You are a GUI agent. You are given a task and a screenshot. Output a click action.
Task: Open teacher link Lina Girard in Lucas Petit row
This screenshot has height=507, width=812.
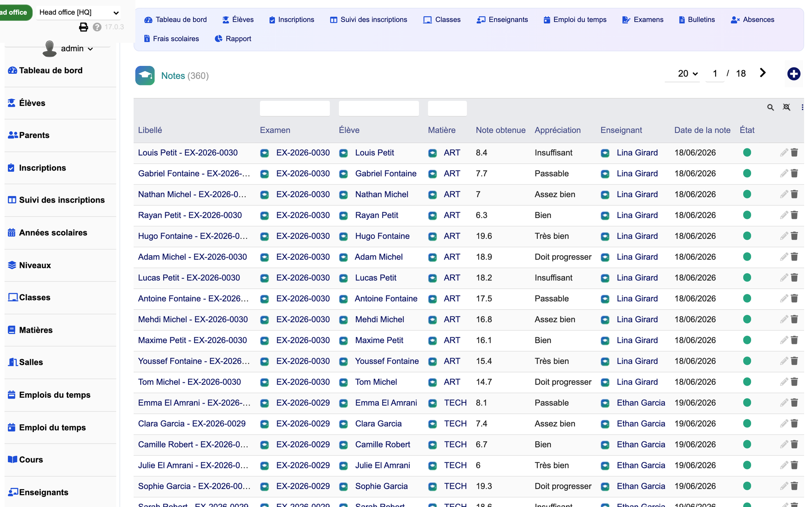point(637,278)
